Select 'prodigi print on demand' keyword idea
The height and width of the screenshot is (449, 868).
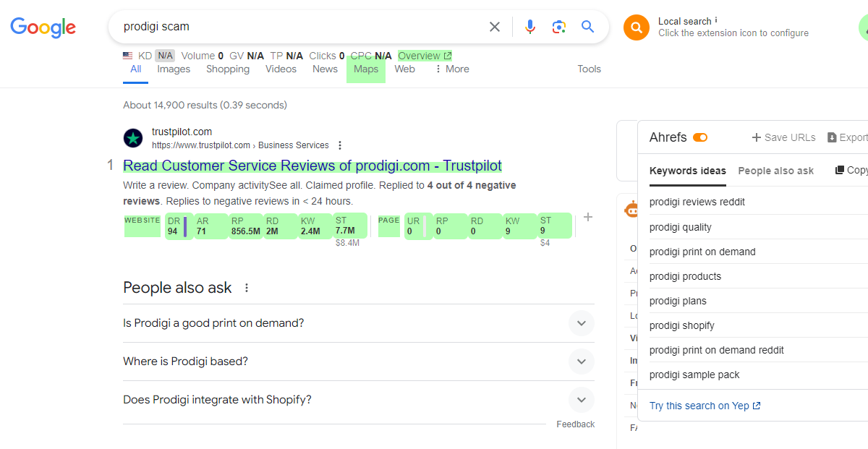click(x=702, y=252)
